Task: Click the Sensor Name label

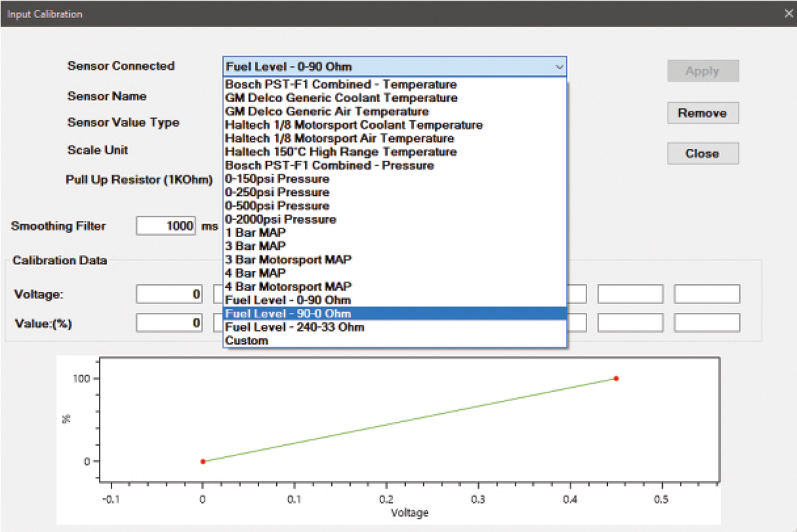Action: click(x=107, y=96)
